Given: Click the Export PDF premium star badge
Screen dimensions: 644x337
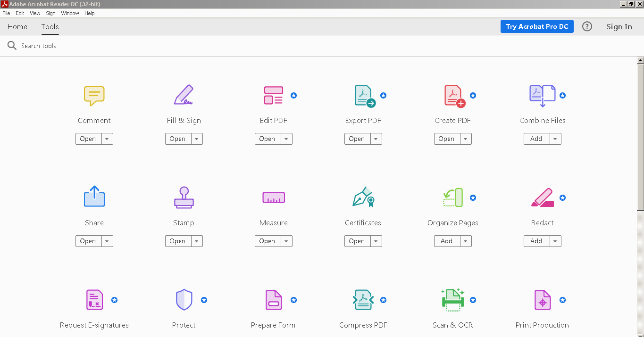Looking at the screenshot, I should (x=383, y=95).
